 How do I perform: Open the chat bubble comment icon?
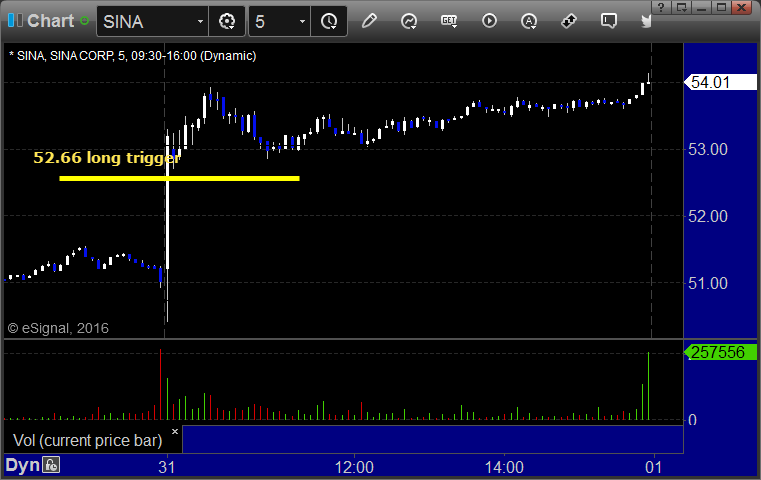609,21
